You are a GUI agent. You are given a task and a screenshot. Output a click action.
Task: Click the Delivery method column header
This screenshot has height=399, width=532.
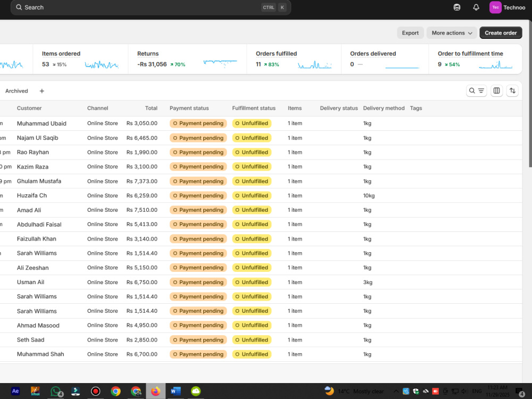[384, 108]
